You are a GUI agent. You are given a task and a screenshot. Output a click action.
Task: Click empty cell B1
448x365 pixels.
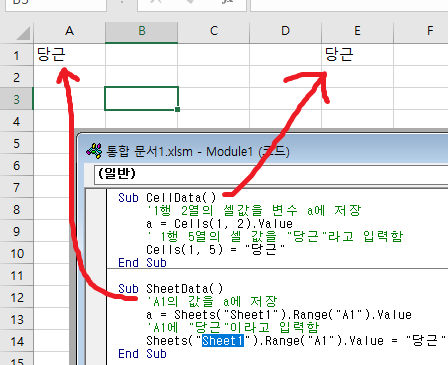pos(142,55)
